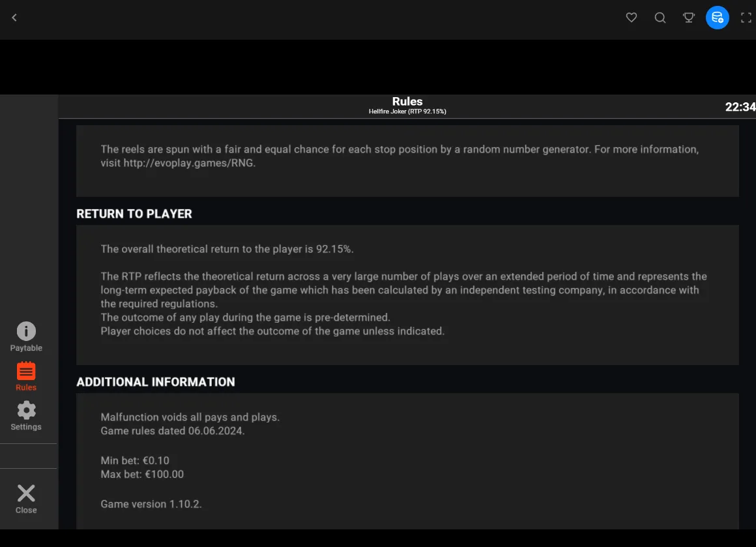
Task: Open the blue coins deposit button
Action: tap(718, 18)
